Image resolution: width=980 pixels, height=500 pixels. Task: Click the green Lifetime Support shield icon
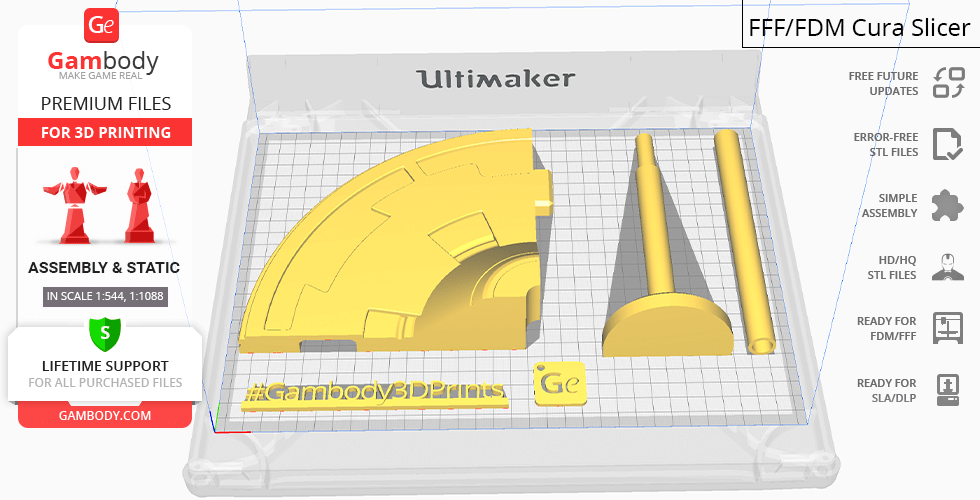pyautogui.click(x=104, y=331)
